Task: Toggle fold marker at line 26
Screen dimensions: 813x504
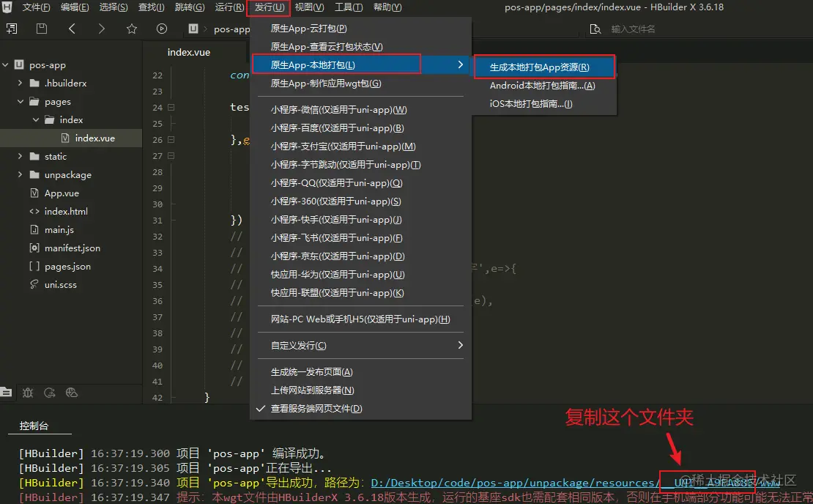Action: pyautogui.click(x=171, y=140)
